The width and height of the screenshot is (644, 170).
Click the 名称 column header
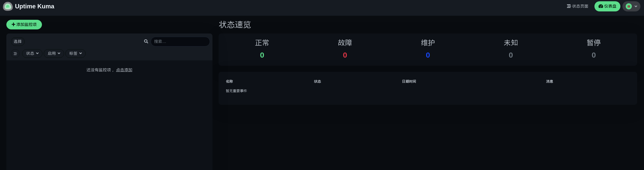(229, 81)
